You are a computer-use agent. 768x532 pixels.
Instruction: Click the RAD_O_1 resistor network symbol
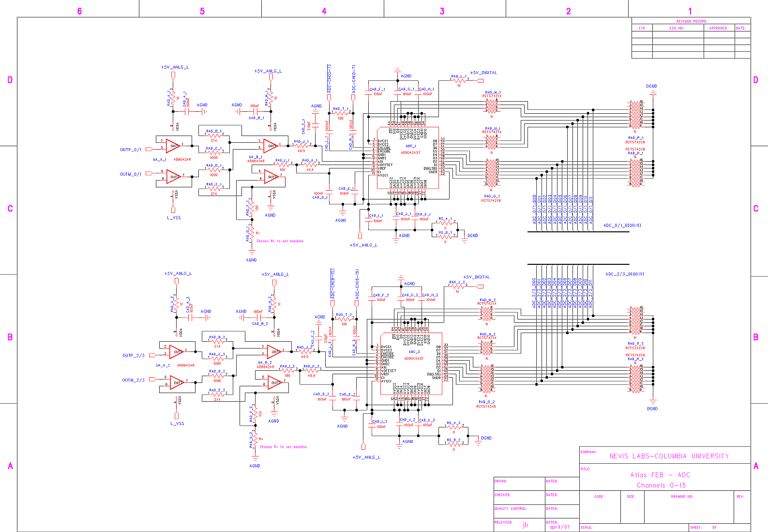491,172
